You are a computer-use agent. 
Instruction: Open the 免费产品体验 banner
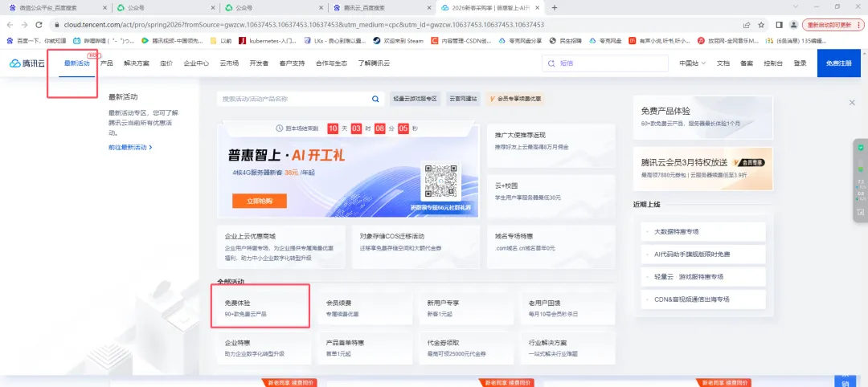(702, 117)
